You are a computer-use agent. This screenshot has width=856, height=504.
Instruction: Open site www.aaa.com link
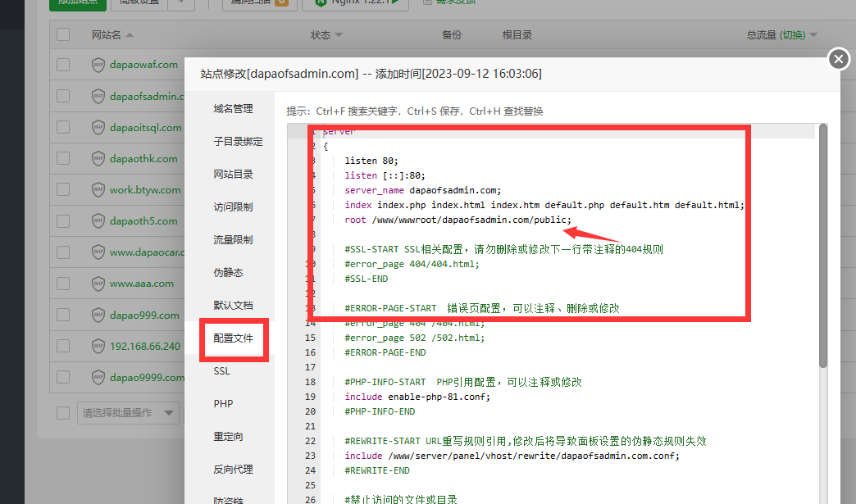click(x=141, y=284)
